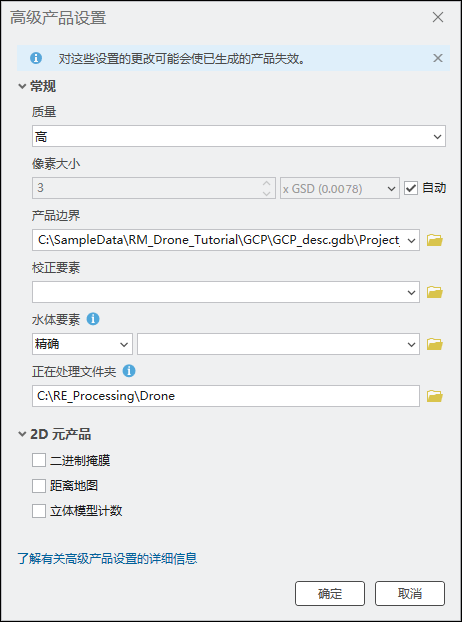Toggle the 自动 pixel size checkbox
Image resolution: width=462 pixels, height=622 pixels.
(411, 188)
